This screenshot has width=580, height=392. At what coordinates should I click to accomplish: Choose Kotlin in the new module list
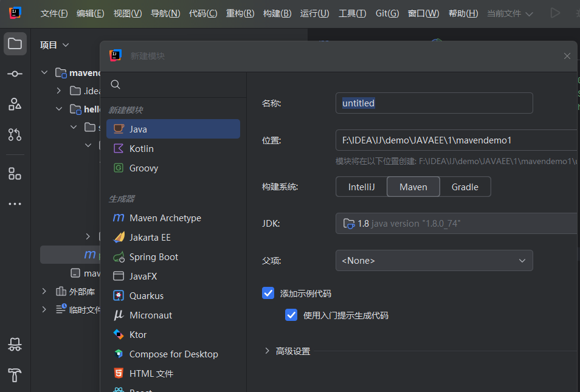click(141, 149)
